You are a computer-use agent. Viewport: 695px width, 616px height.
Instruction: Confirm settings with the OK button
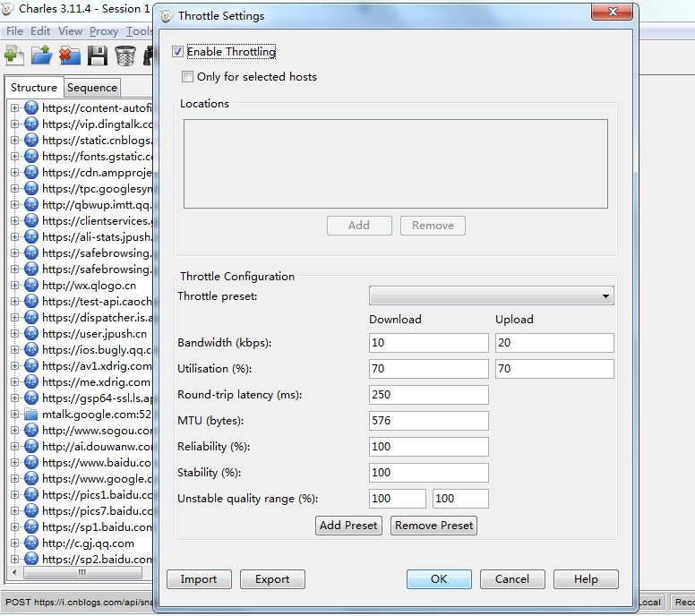coord(439,579)
